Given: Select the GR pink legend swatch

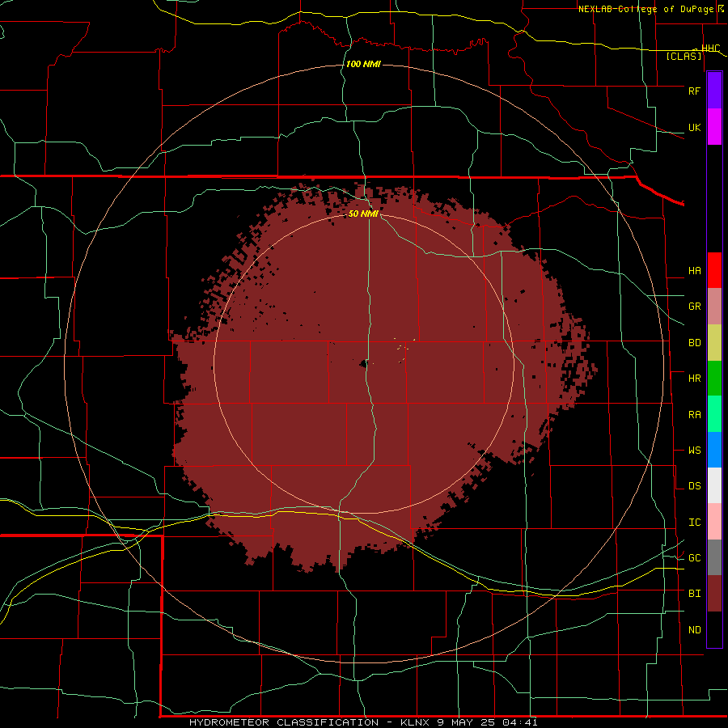Looking at the screenshot, I should coord(714,307).
